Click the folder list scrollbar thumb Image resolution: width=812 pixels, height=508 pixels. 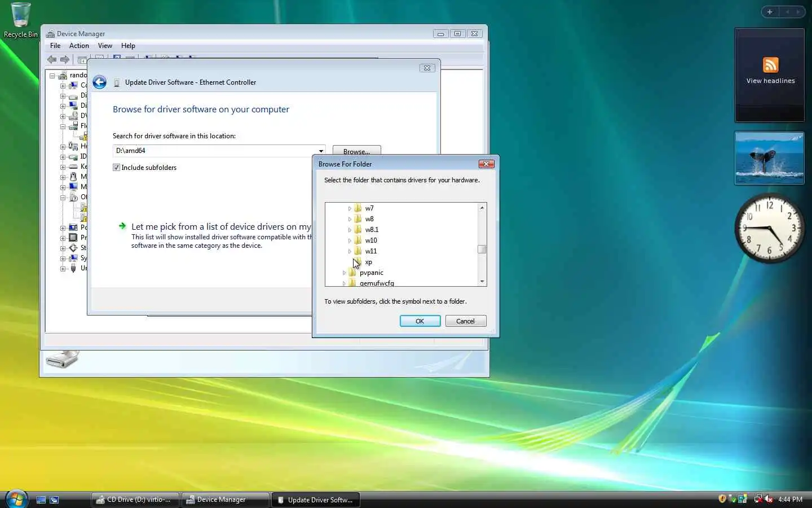482,249
